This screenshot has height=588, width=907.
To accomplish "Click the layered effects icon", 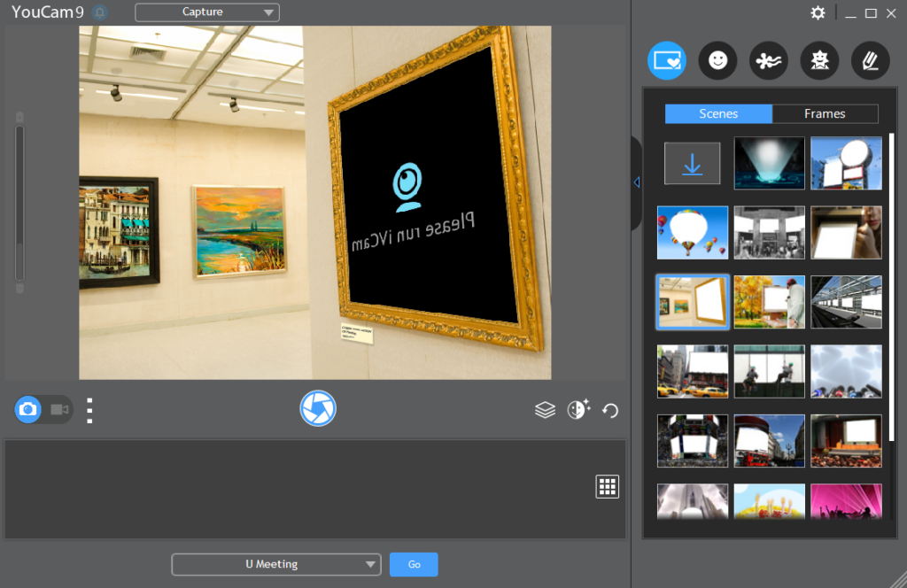I will (x=545, y=409).
